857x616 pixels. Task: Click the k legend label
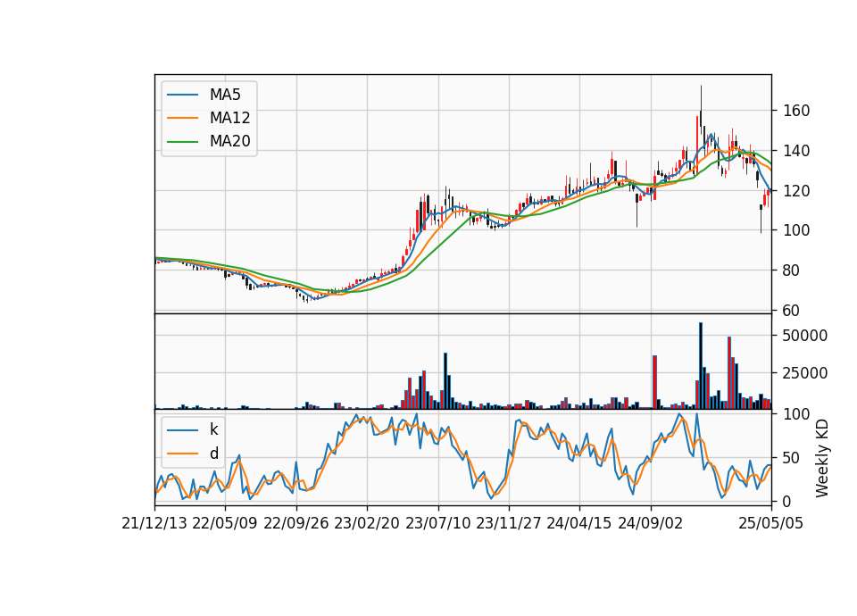tap(213, 429)
